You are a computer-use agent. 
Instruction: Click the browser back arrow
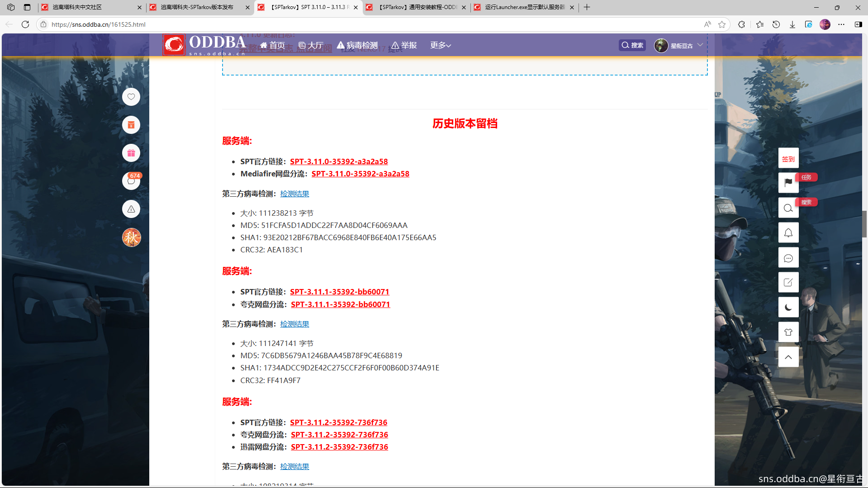click(x=9, y=24)
